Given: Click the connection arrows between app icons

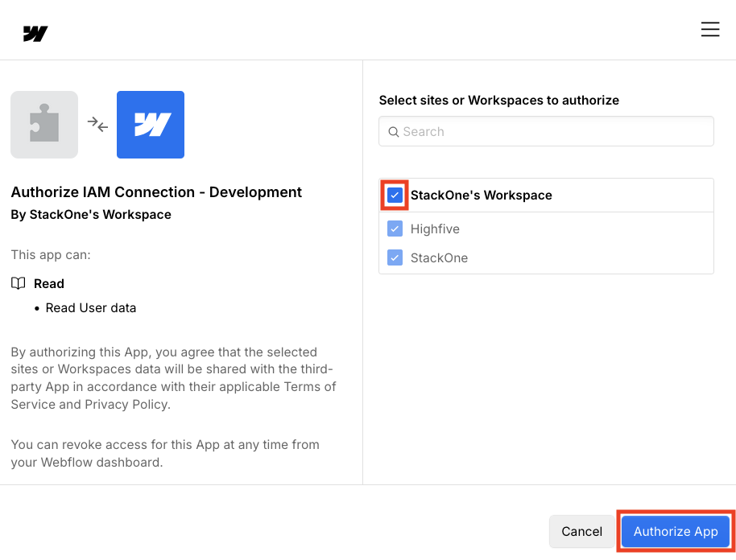Looking at the screenshot, I should 97,125.
